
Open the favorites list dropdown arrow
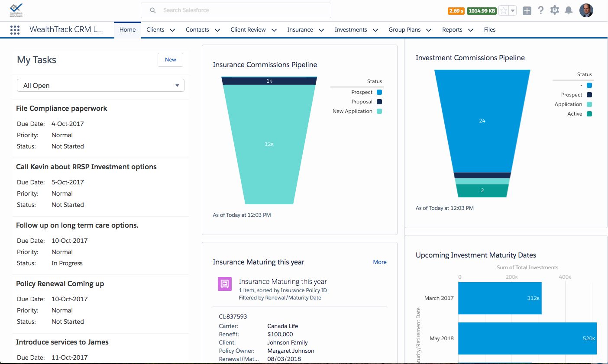(x=513, y=11)
